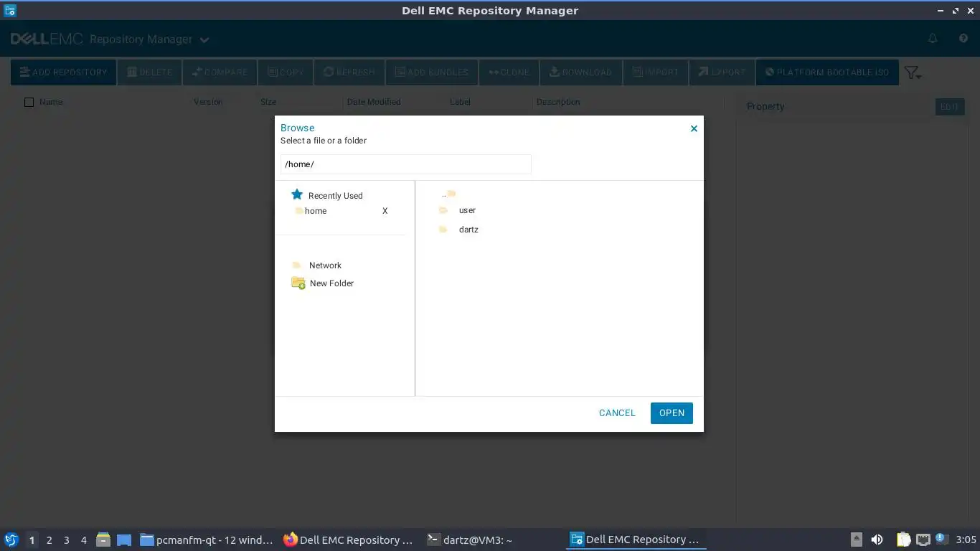The width and height of the screenshot is (980, 551).
Task: Open the home recent entry
Action: coord(316,211)
